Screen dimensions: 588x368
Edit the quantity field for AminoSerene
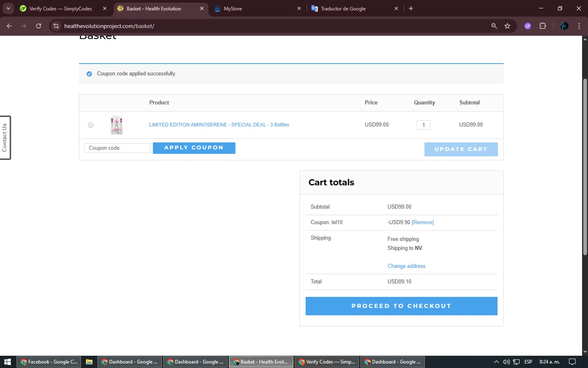423,125
